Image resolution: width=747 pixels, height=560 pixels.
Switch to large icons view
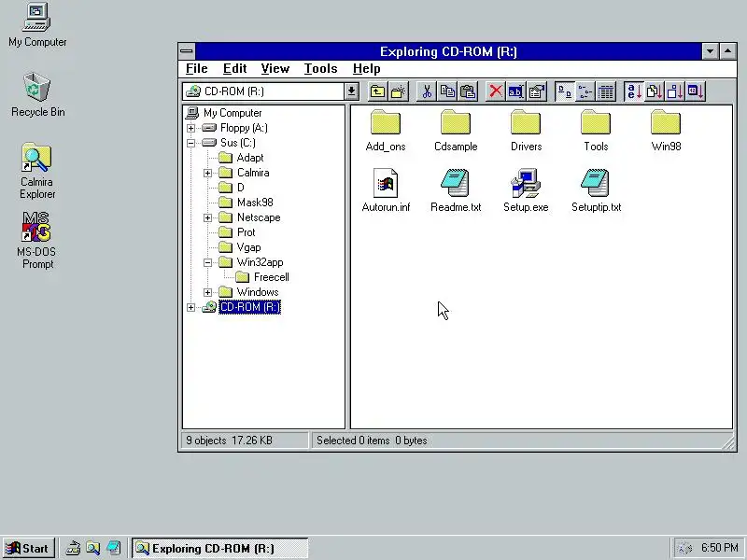pyautogui.click(x=565, y=91)
